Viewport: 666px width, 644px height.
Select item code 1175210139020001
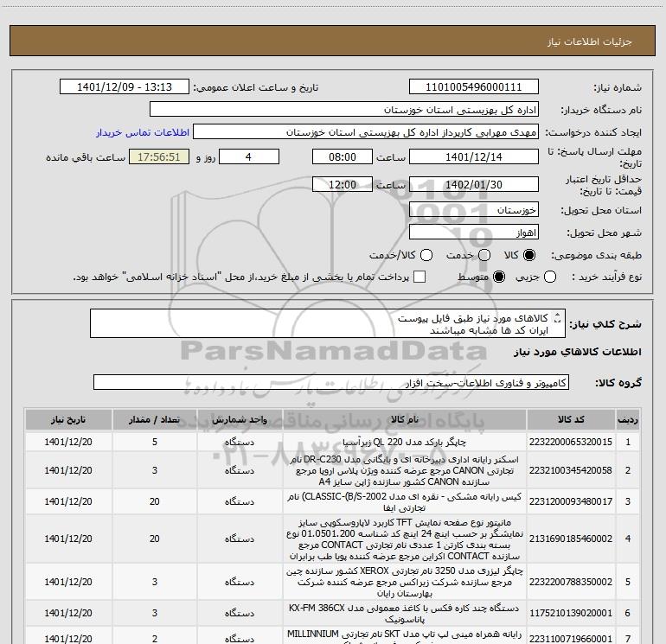pyautogui.click(x=571, y=613)
